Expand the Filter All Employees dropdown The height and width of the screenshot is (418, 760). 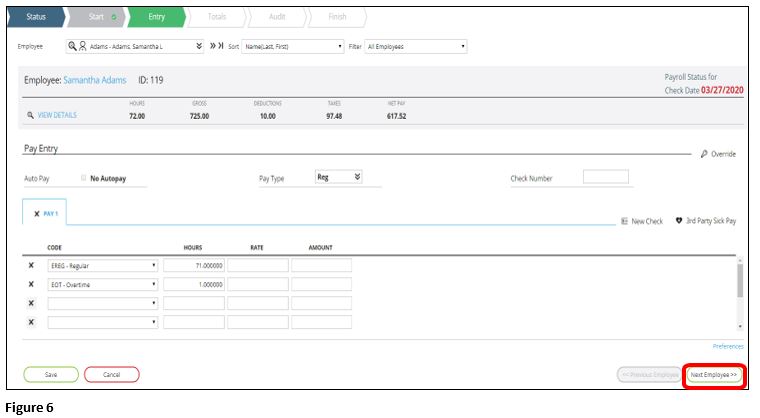coord(415,46)
